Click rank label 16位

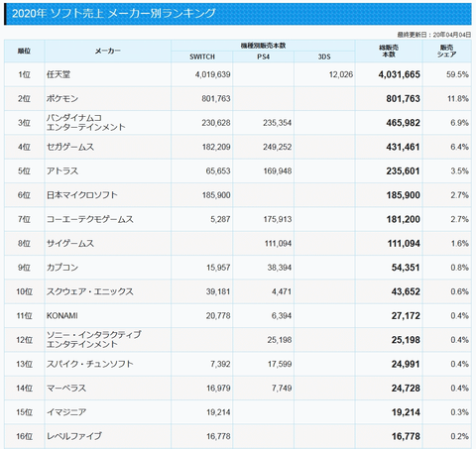(24, 436)
